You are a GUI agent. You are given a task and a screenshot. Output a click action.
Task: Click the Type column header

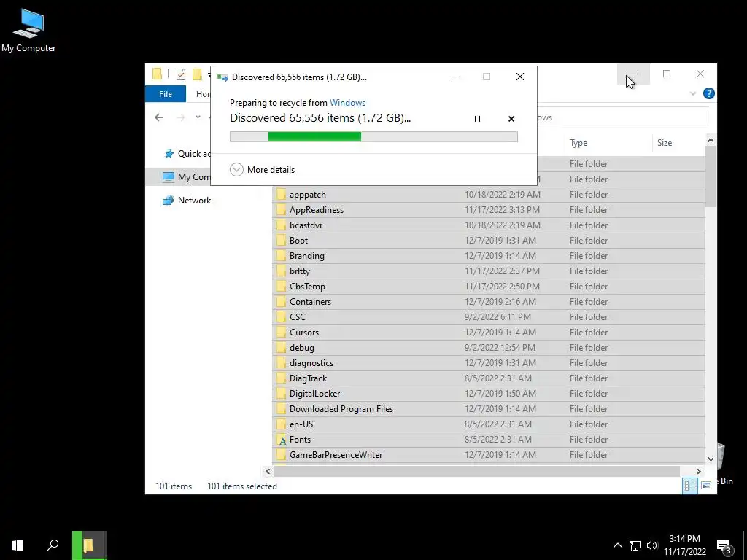point(608,143)
